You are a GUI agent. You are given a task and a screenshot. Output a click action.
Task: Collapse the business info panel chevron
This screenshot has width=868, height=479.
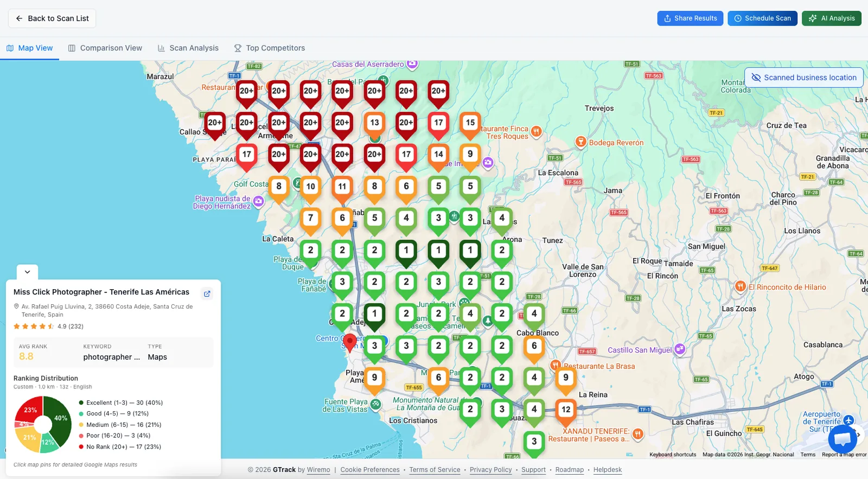pyautogui.click(x=27, y=272)
